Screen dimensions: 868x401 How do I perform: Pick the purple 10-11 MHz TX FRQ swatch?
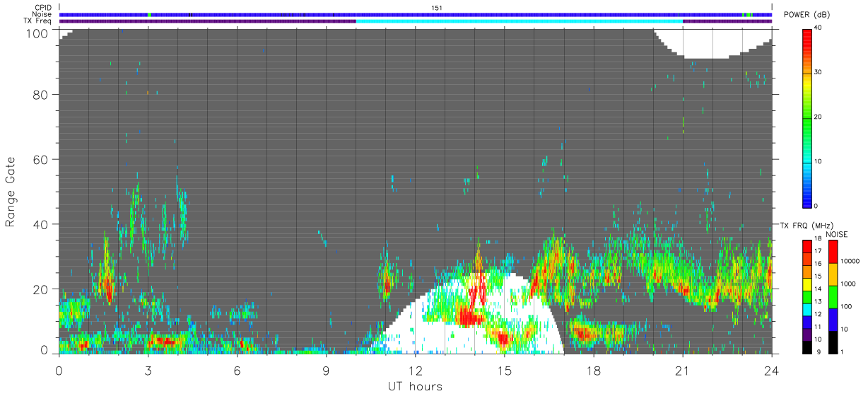[x=807, y=334]
